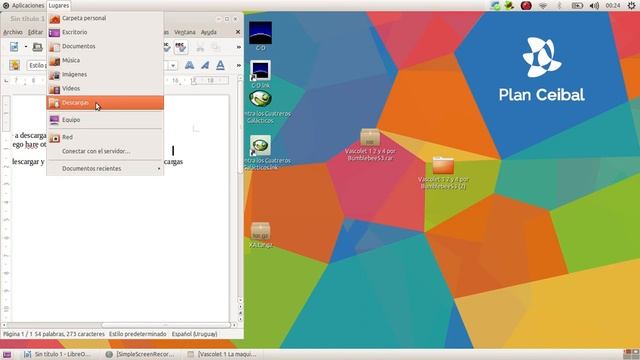Click the Cut scissors icon

point(200,48)
